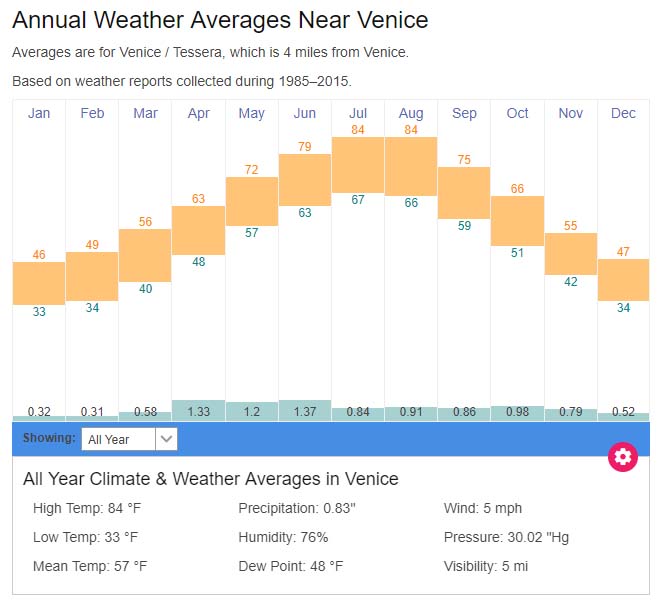
Task: Click July's orange temperature bar
Action: (x=358, y=165)
